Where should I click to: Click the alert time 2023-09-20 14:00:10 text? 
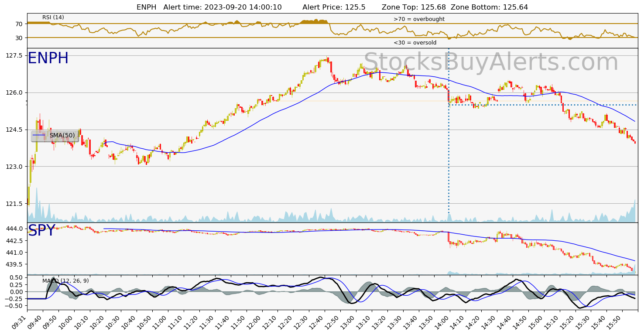pos(243,7)
